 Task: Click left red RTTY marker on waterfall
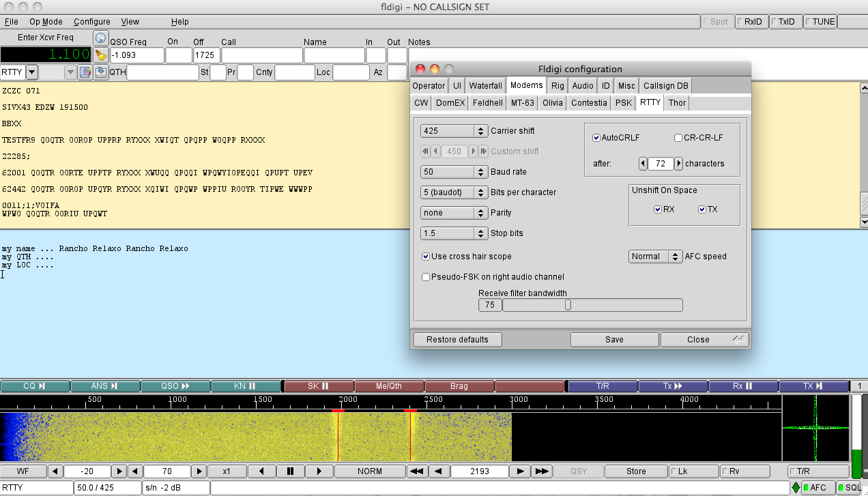pyautogui.click(x=338, y=410)
